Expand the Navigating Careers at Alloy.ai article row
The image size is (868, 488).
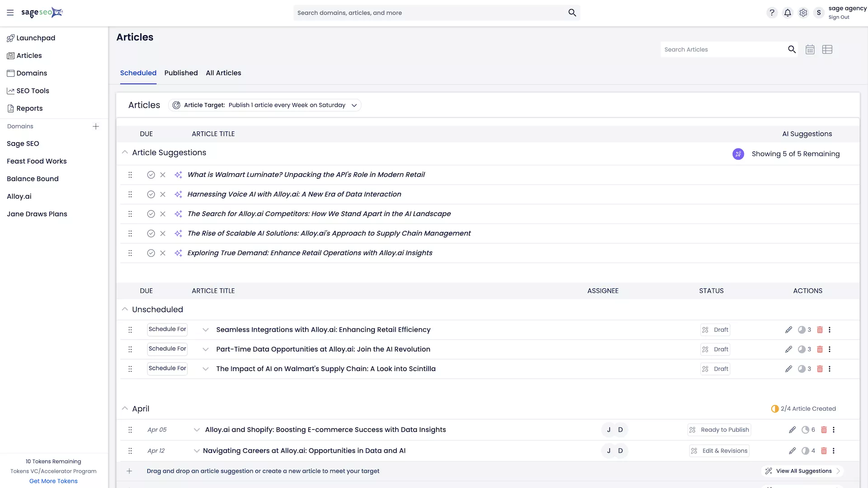pos(197,451)
